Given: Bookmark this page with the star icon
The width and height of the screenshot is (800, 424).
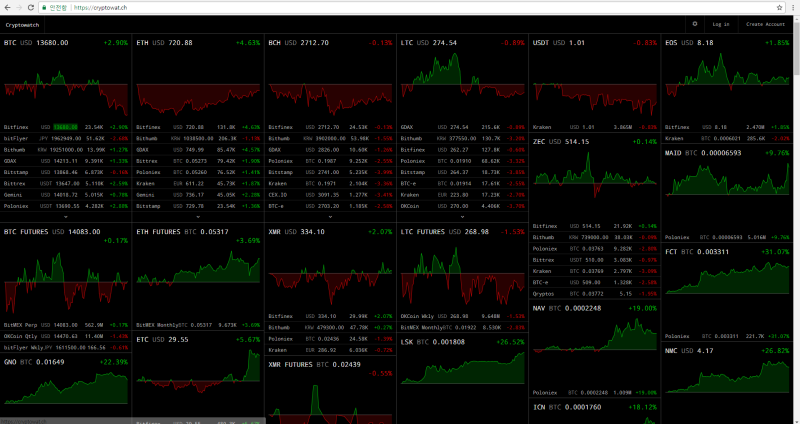Looking at the screenshot, I should [x=779, y=8].
